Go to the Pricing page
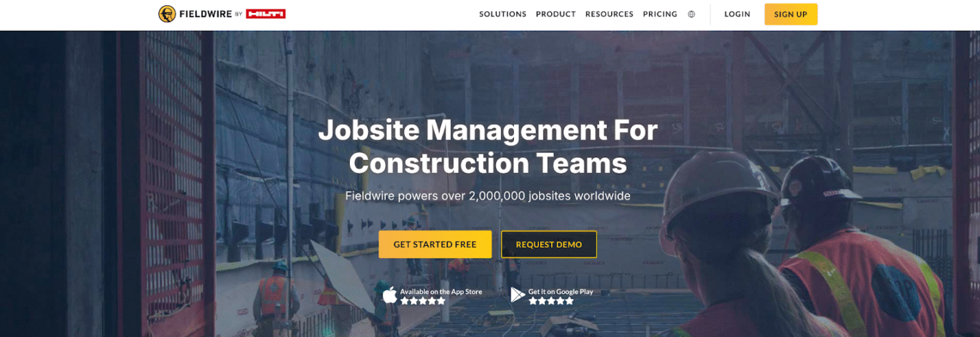This screenshot has width=980, height=337. click(660, 14)
